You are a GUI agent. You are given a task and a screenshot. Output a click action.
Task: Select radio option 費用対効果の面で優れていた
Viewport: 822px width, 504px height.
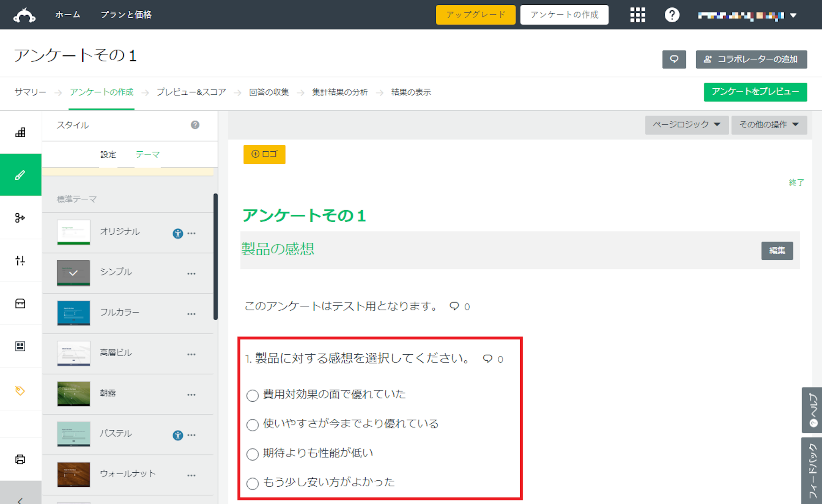(252, 396)
